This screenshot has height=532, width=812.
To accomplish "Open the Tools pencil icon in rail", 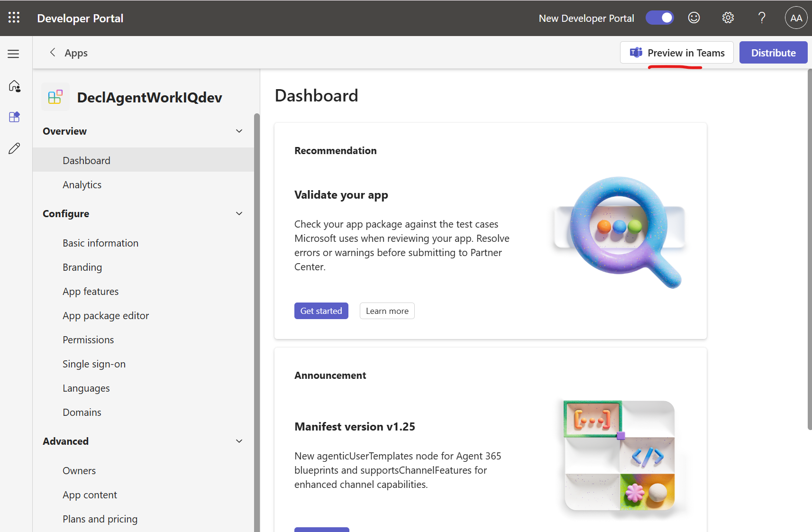I will [x=14, y=148].
